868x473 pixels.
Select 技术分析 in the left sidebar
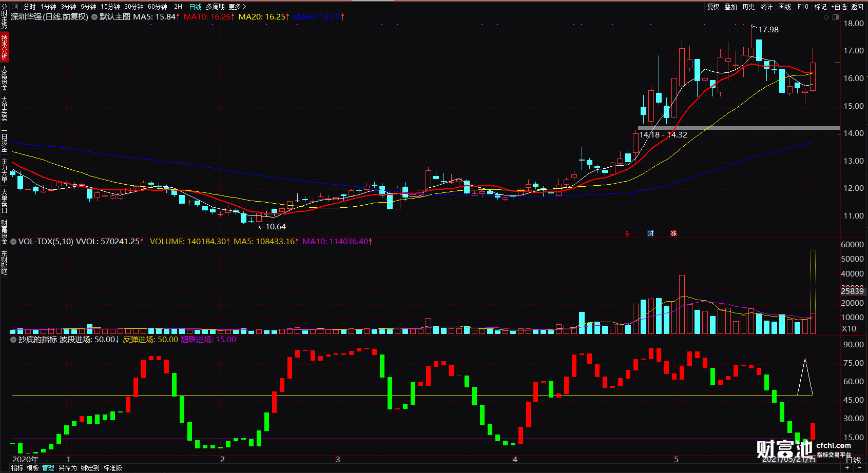tap(4, 47)
